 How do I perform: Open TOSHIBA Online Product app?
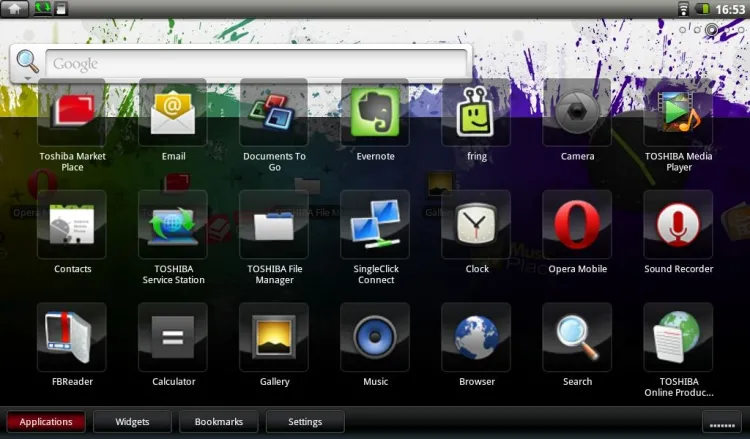(678, 337)
